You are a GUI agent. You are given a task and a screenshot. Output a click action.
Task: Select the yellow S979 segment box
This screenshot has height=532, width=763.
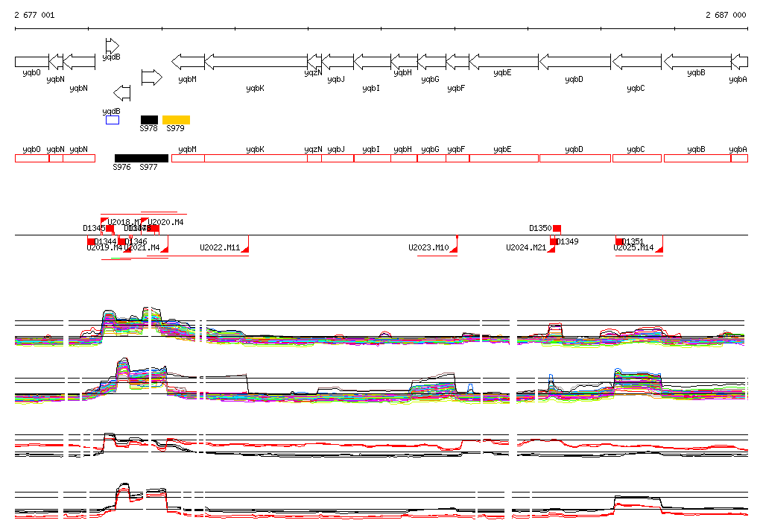pos(176,120)
